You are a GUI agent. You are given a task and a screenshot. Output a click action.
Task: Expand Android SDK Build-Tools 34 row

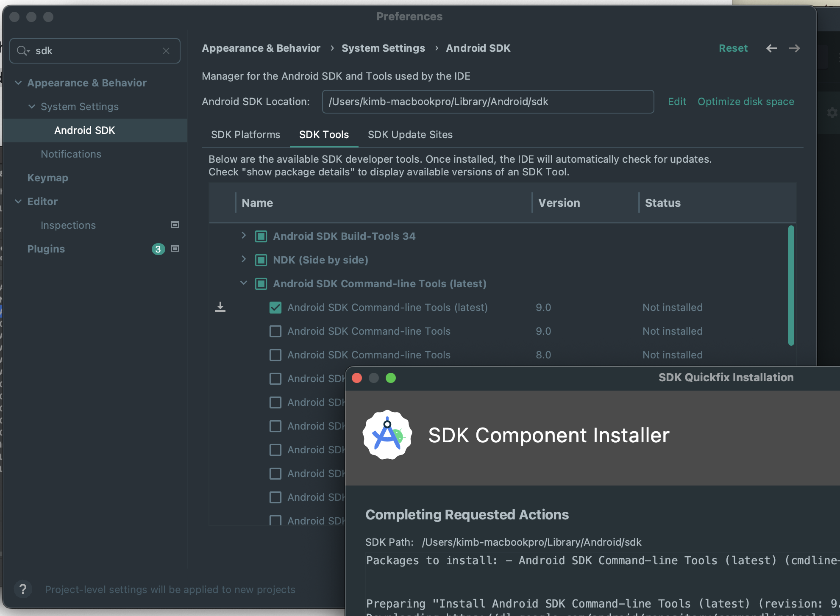coord(244,236)
